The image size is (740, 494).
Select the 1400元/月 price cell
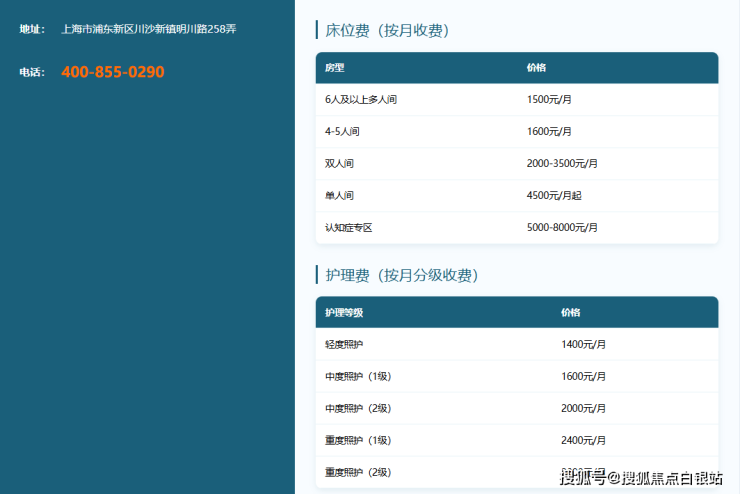[x=584, y=344]
